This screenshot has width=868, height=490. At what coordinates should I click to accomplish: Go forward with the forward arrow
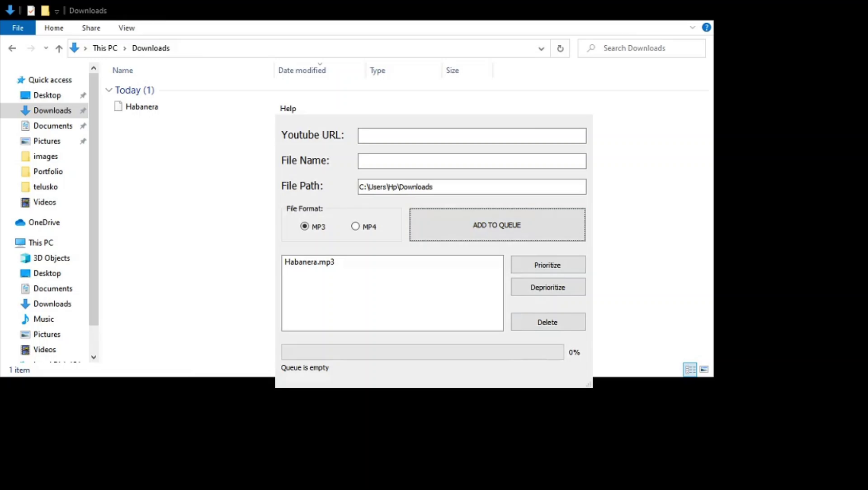click(x=31, y=48)
